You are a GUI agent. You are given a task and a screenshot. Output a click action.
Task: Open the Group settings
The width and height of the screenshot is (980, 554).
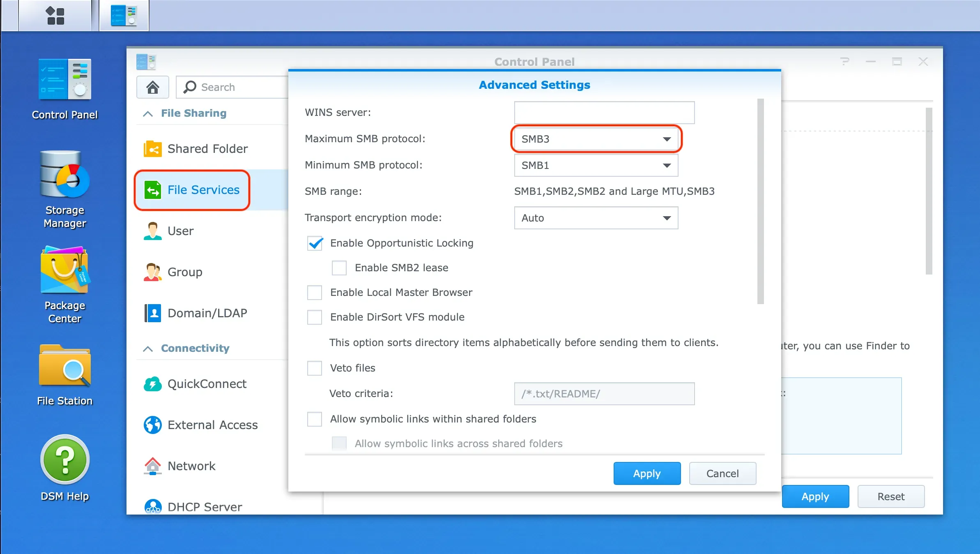(184, 272)
